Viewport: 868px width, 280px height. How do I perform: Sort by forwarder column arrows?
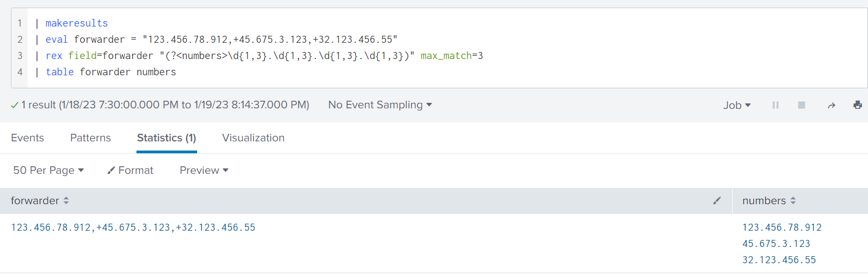(66, 201)
